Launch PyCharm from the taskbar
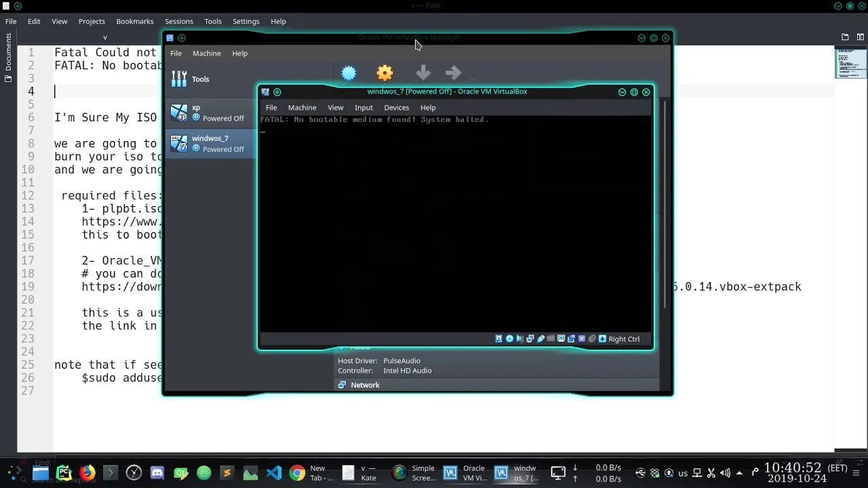 (x=64, y=472)
